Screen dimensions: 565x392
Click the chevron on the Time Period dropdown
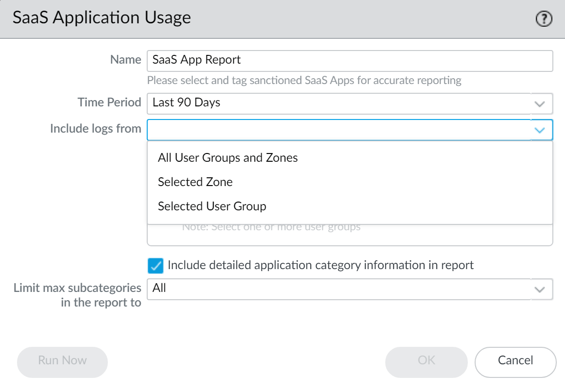[538, 103]
